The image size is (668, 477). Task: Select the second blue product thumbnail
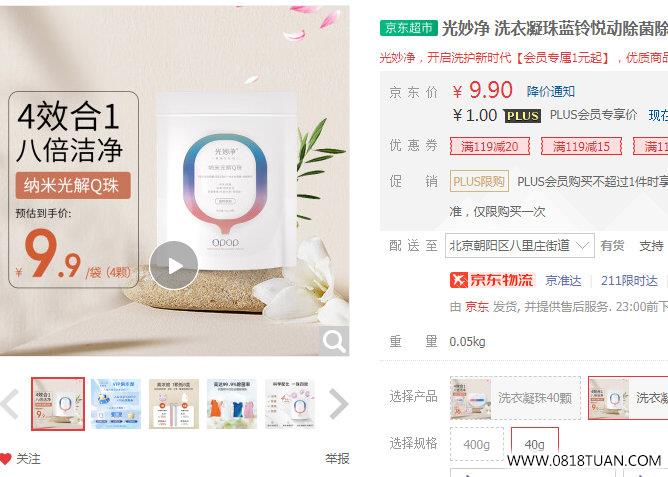[116, 404]
